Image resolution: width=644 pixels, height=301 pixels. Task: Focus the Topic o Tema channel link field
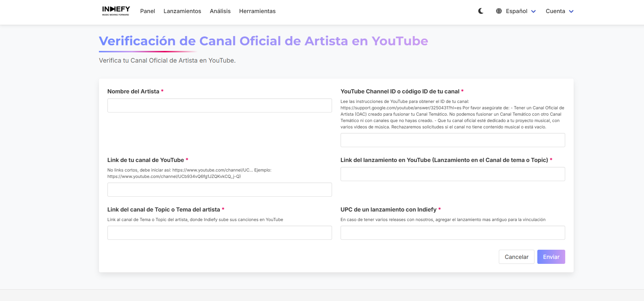pyautogui.click(x=219, y=233)
